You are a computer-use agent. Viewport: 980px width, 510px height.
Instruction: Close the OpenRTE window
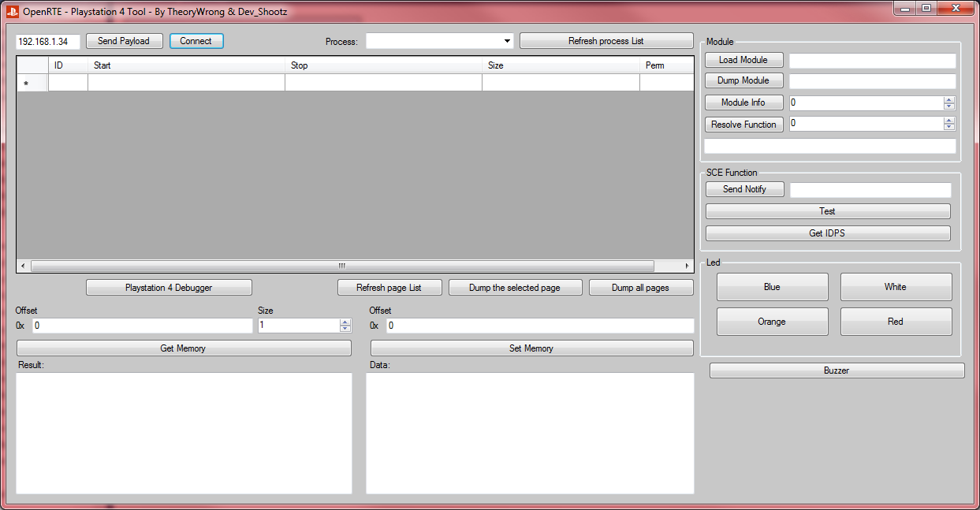(x=954, y=8)
